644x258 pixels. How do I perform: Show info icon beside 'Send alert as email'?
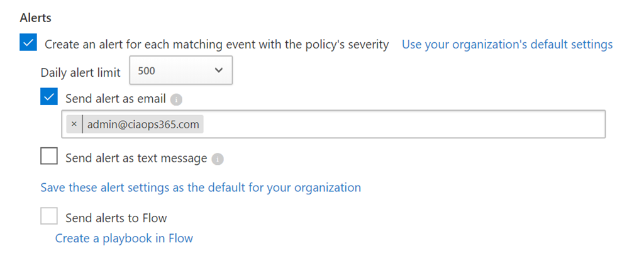176,99
